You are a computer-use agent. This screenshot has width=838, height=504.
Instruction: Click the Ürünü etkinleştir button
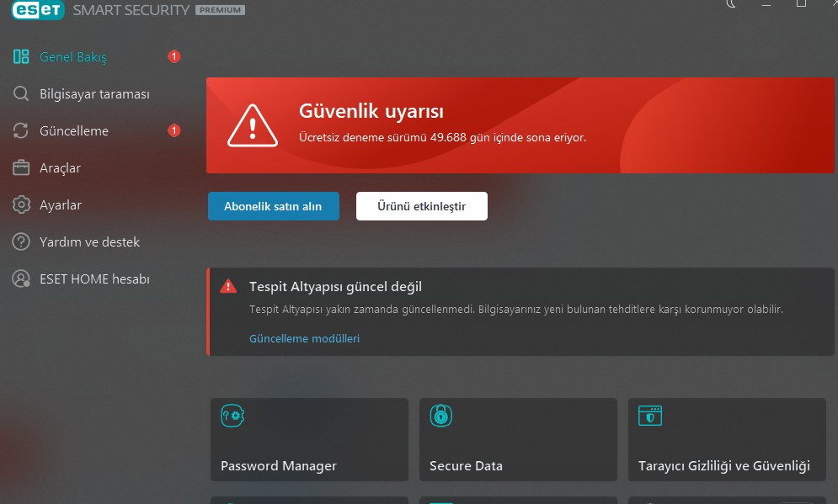click(x=421, y=206)
